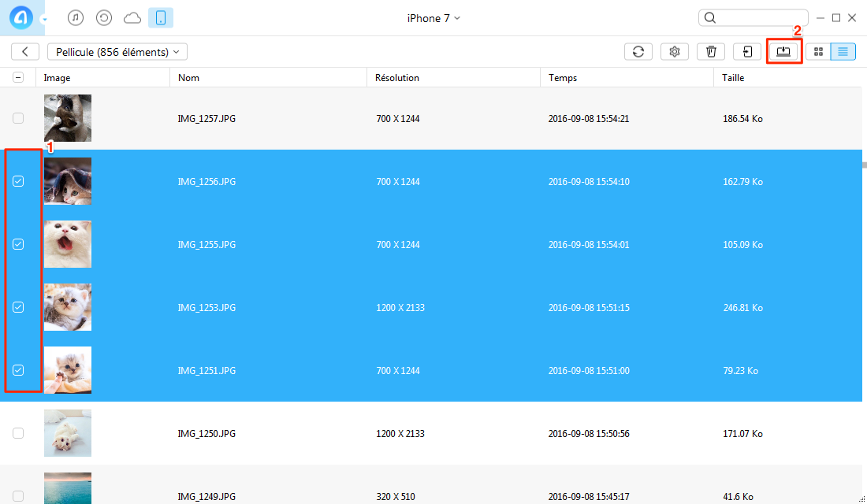Open the settings gear icon

675,51
